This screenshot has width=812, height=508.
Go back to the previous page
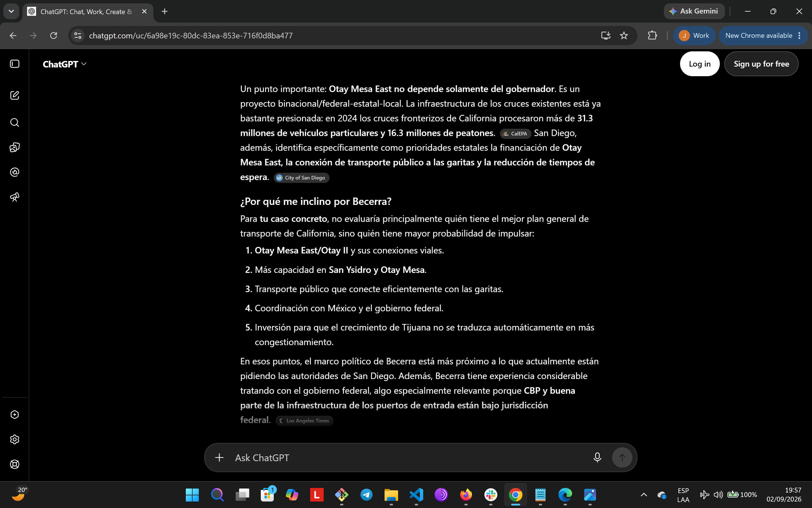[13, 36]
